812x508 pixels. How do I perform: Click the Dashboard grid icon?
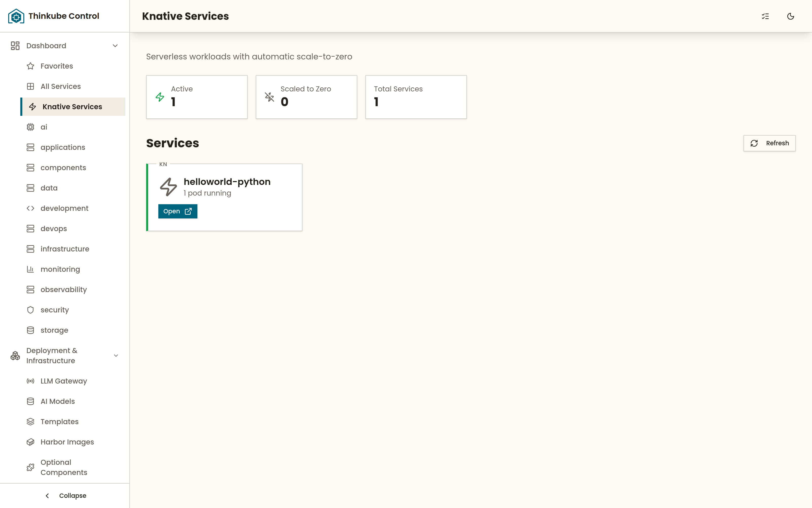tap(15, 46)
